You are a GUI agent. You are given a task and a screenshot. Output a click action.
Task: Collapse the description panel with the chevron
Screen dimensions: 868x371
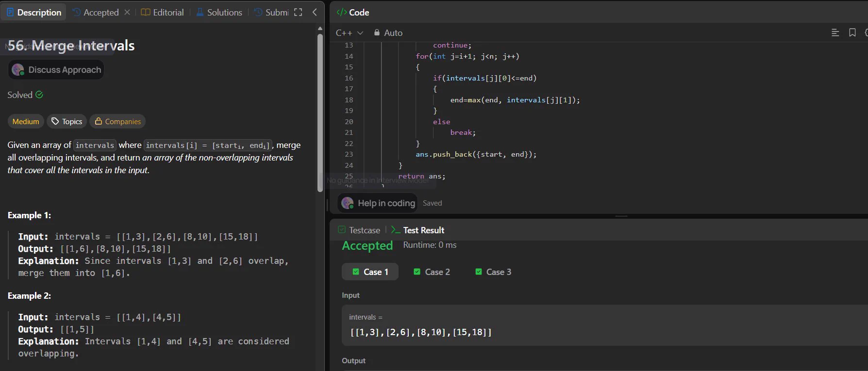pos(315,12)
